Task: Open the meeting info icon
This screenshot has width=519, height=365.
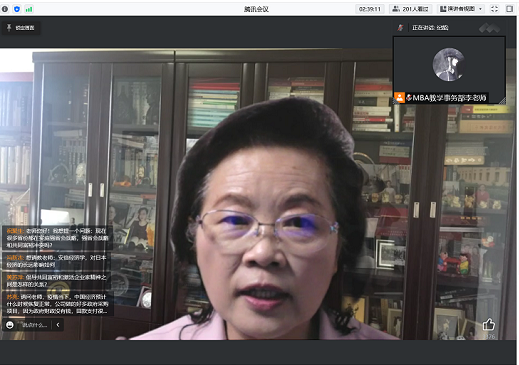Action: 5,9
